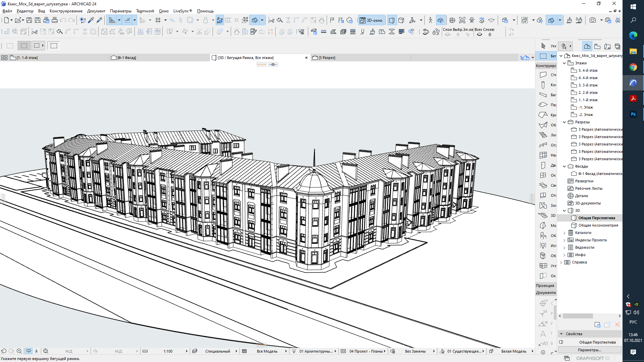The image size is (644, 362).
Task: Collapse the Фасады tree node
Action: (x=565, y=166)
